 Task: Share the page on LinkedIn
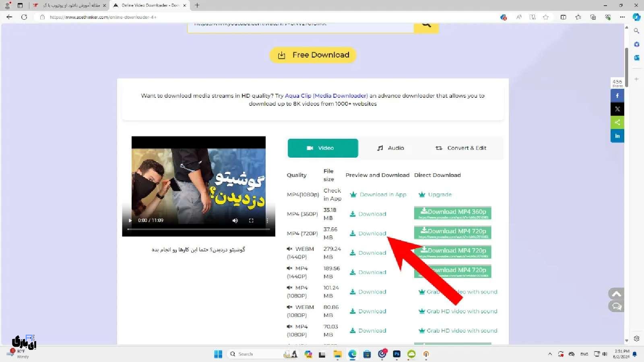pos(617,136)
